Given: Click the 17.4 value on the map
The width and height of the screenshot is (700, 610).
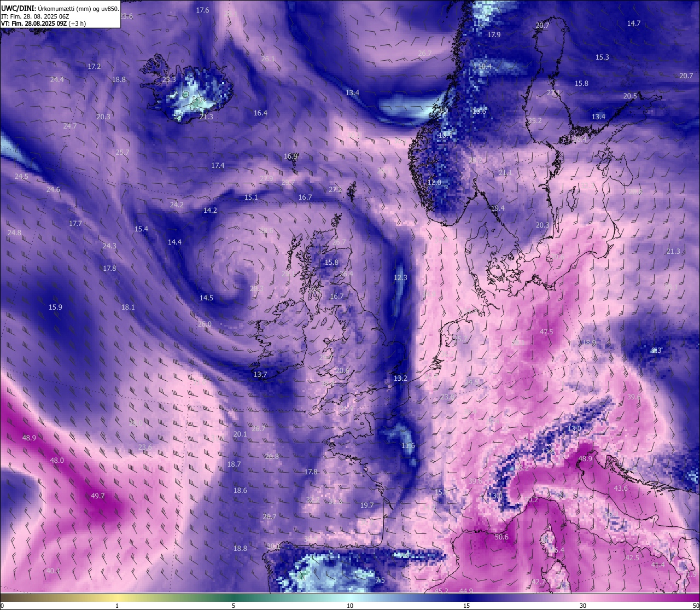Looking at the screenshot, I should click(x=218, y=166).
